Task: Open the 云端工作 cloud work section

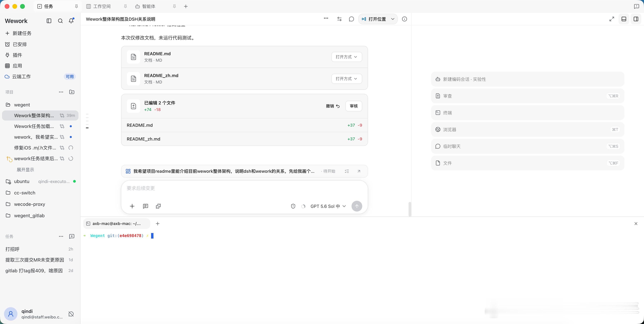Action: pyautogui.click(x=40, y=77)
